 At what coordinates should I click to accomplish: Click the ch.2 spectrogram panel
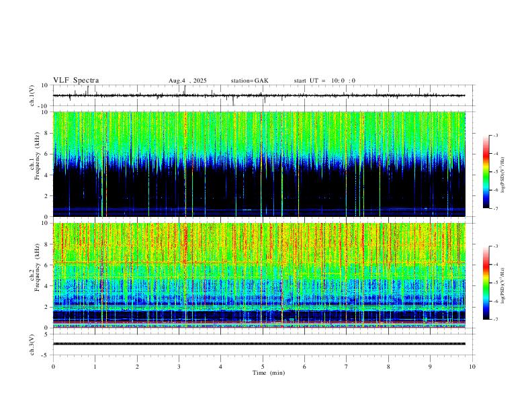tap(259, 275)
